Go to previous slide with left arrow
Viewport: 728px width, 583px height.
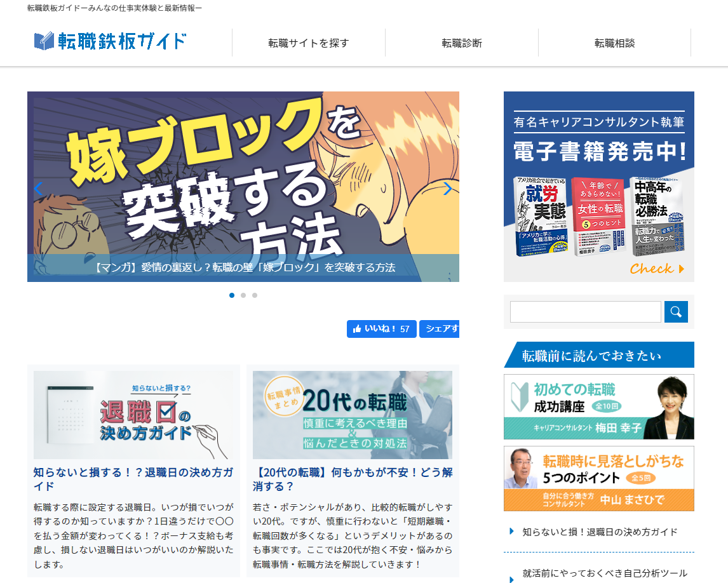pyautogui.click(x=39, y=189)
